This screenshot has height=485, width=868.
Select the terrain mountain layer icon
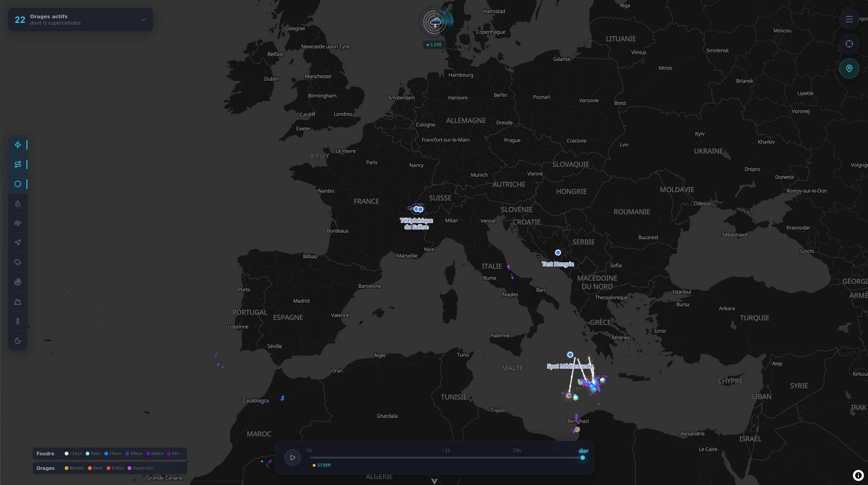tap(18, 301)
